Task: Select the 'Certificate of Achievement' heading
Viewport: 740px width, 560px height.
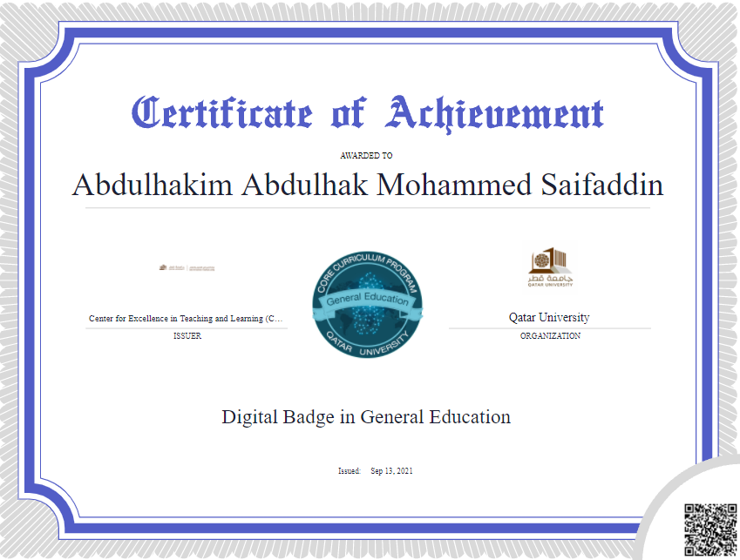Action: (x=367, y=113)
